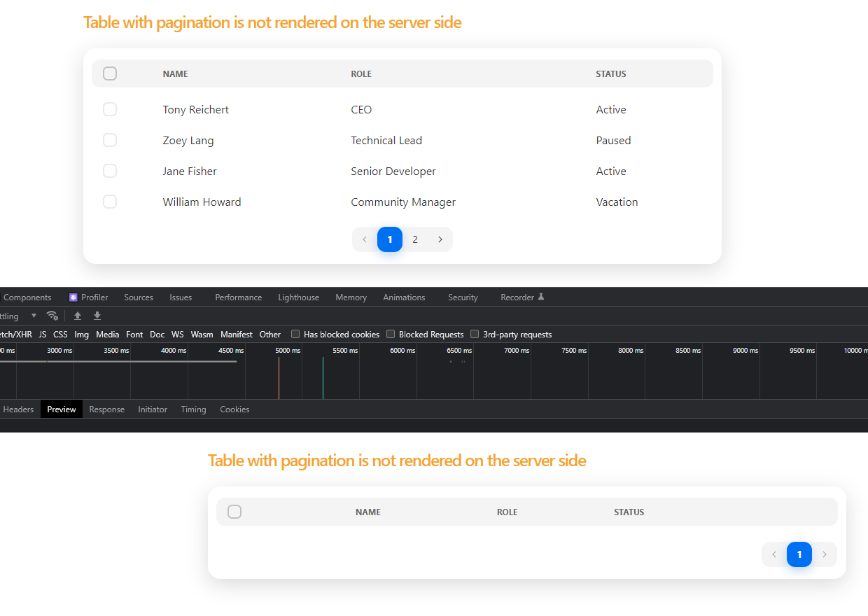868x616 pixels.
Task: Click the teal marker line on network timeline
Action: click(323, 378)
